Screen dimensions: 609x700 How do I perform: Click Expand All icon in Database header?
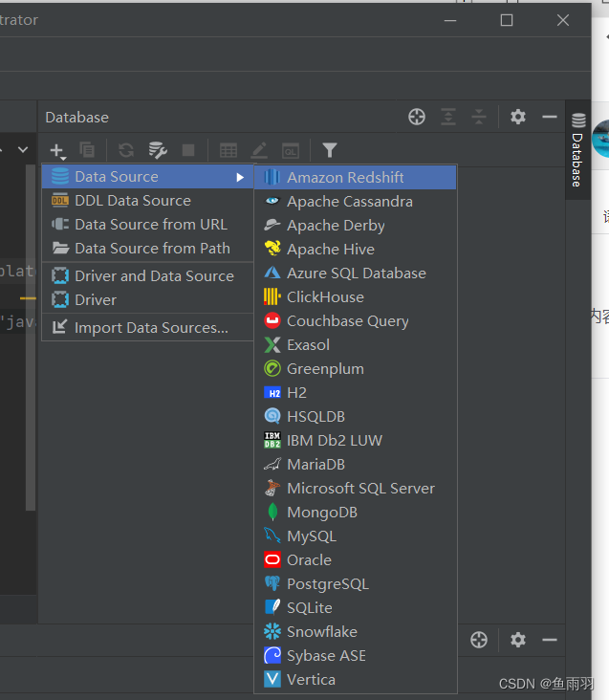click(x=448, y=117)
